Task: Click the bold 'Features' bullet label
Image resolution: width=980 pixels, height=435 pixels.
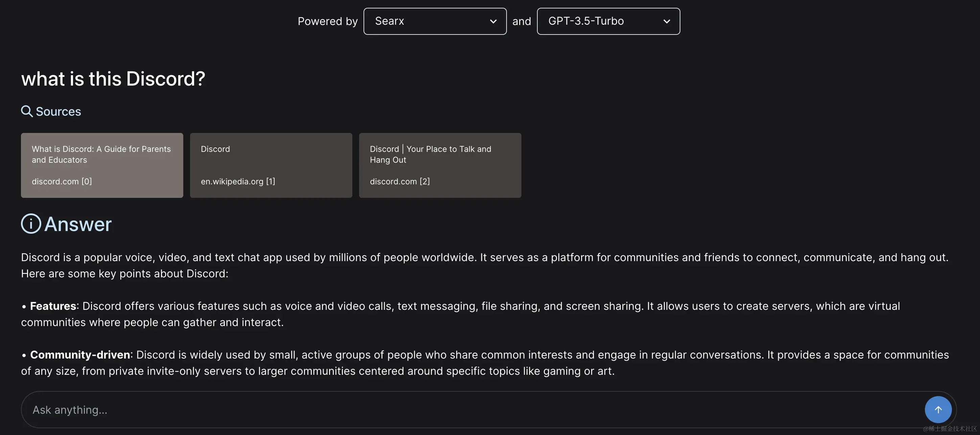Action: pyautogui.click(x=53, y=306)
